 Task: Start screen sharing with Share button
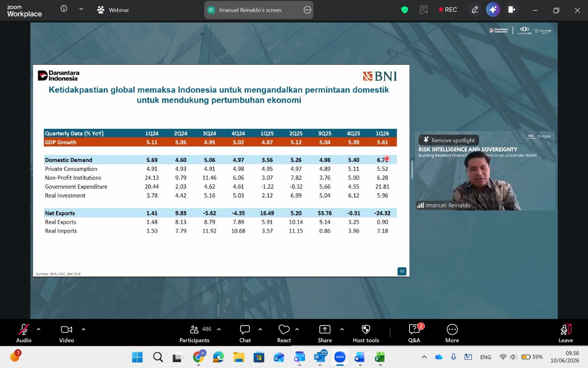point(325,333)
